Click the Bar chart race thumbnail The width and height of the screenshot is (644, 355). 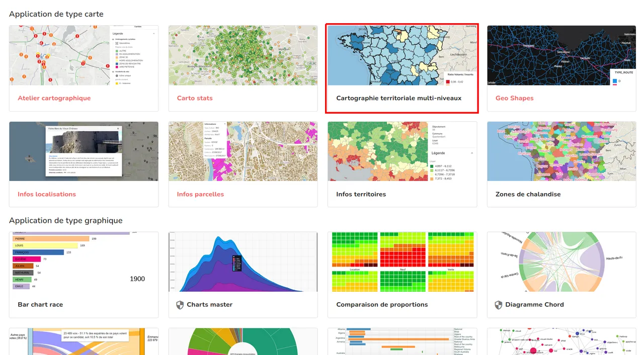coord(84,261)
